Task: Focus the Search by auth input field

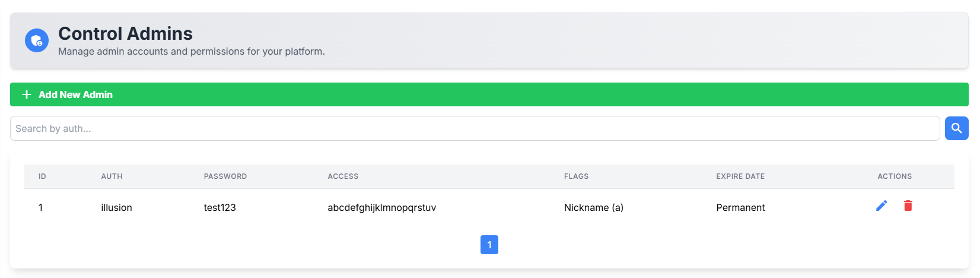Action: pos(475,128)
